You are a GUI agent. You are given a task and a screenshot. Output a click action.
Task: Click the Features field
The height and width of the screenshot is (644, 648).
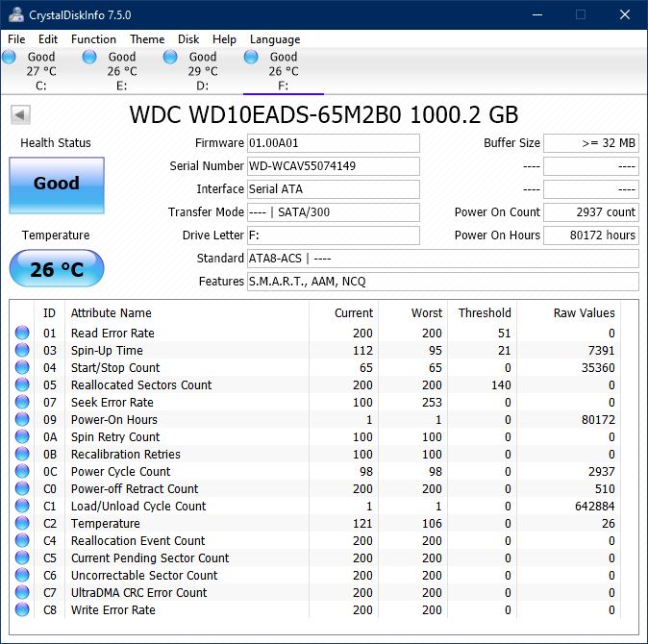(x=443, y=282)
